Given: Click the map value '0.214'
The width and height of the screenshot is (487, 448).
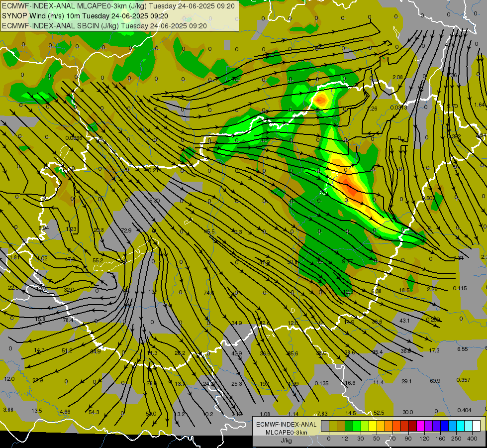Looking at the screenshot, I should pos(155,170).
